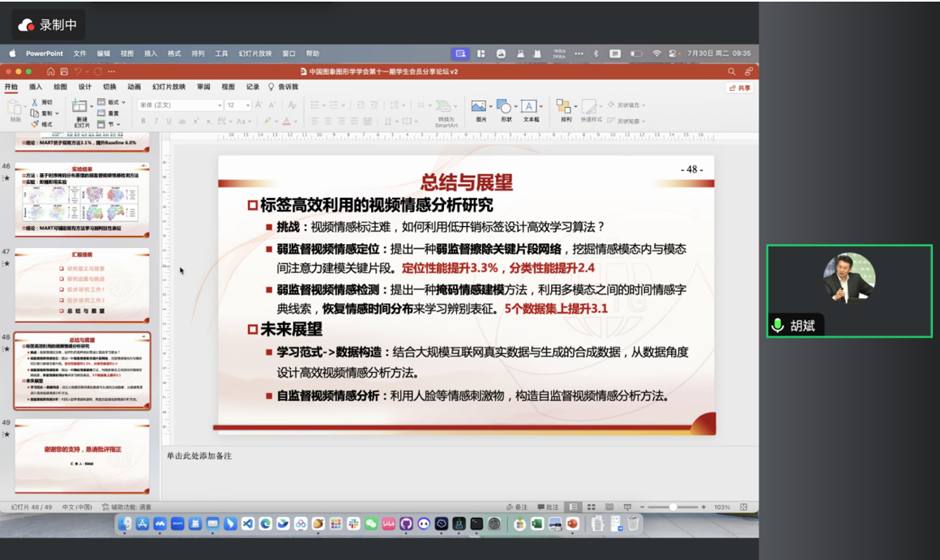The width and height of the screenshot is (940, 560).
Task: Switch to Slide Sorter view icon
Action: [591, 507]
